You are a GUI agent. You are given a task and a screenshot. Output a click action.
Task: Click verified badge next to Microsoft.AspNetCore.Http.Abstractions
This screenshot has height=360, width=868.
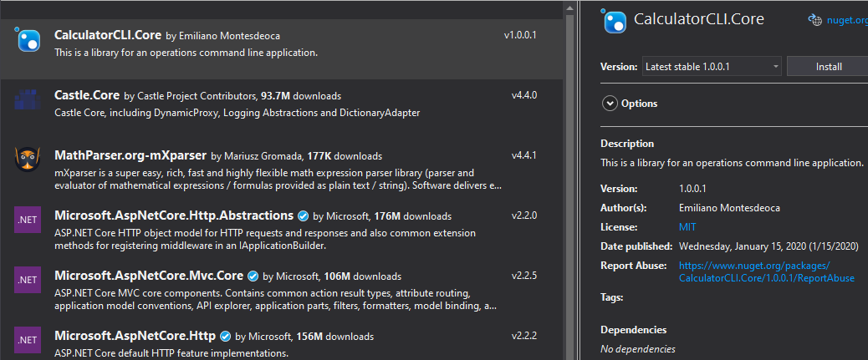[303, 215]
